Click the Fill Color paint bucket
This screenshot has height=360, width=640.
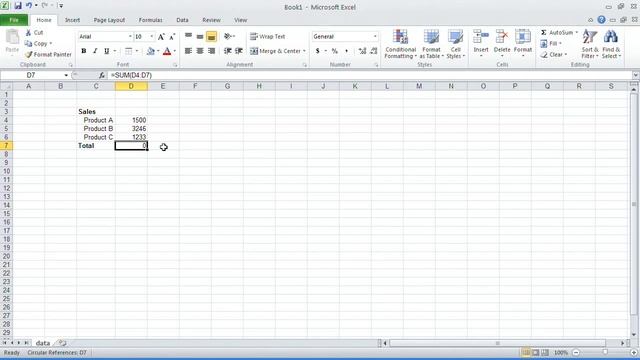(x=151, y=51)
